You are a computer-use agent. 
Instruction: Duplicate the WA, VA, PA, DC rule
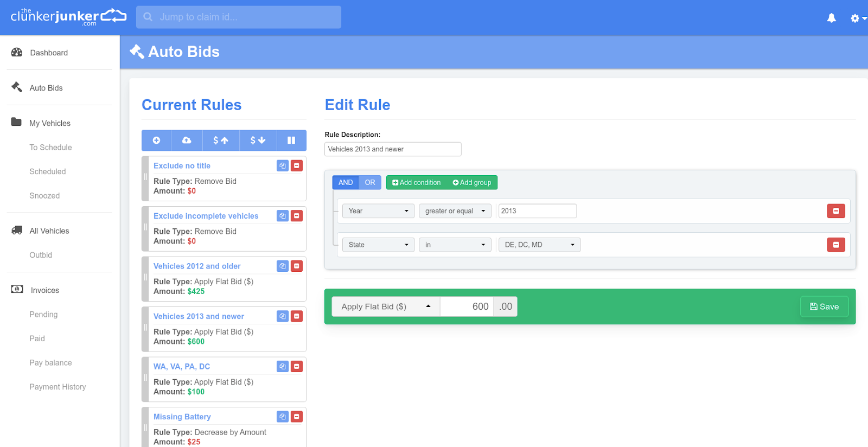[x=283, y=367]
